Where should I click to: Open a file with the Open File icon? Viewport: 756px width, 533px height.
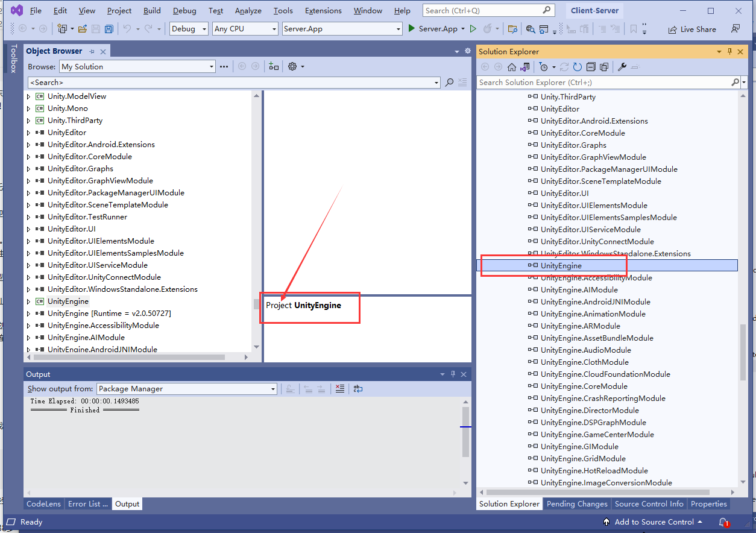point(82,29)
